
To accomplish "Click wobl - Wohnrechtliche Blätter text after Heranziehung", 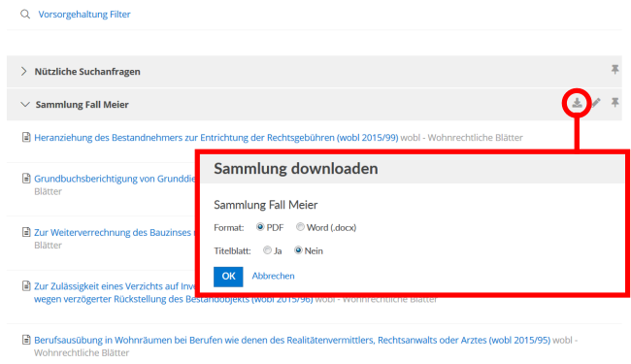I will tap(461, 138).
